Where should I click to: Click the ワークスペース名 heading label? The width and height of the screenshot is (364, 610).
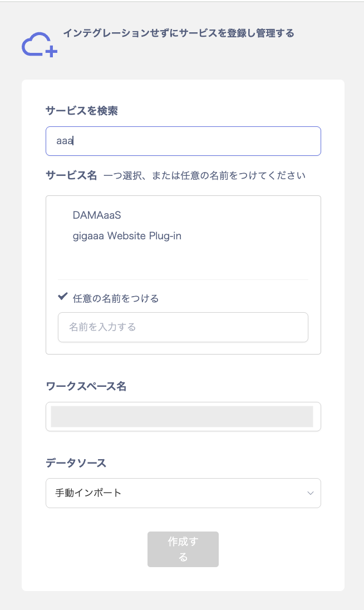tap(86, 386)
